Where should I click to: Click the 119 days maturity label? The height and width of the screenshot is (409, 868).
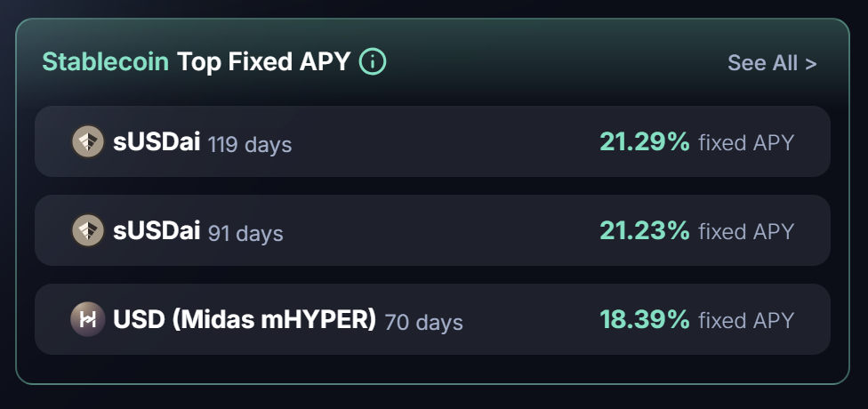pyautogui.click(x=250, y=144)
